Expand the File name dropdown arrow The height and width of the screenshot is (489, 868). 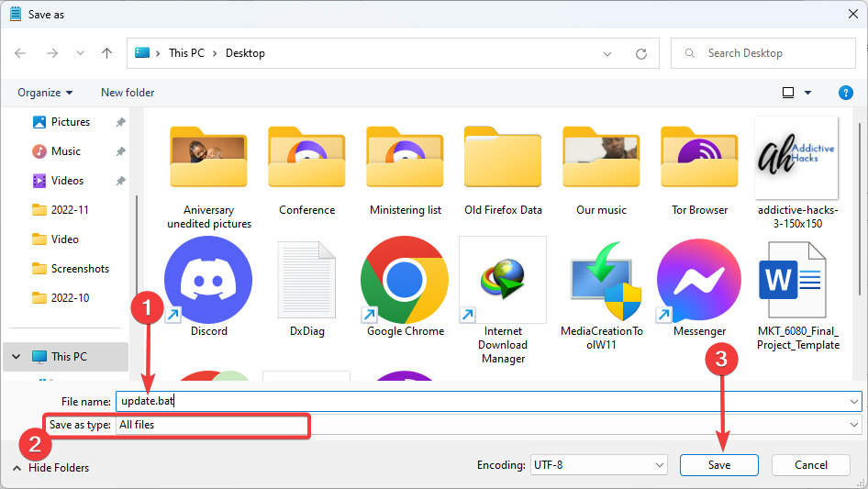pyautogui.click(x=854, y=402)
